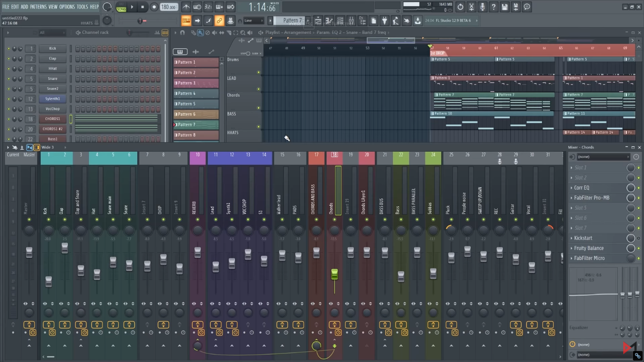Click the save floppy disk icon

pos(504,7)
